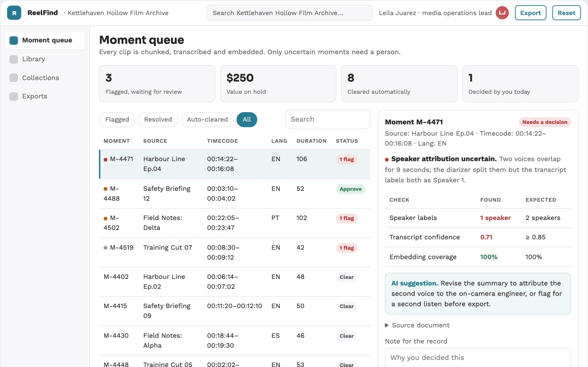Viewport: 588px width, 367px height.
Task: Switch to Auto-cleared filter
Action: point(207,119)
